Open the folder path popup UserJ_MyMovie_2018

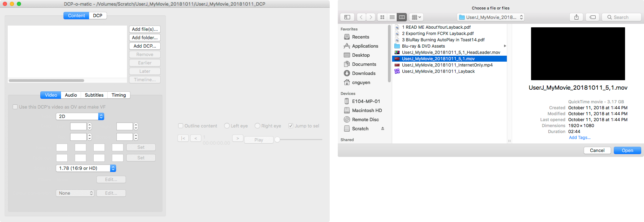click(x=491, y=17)
